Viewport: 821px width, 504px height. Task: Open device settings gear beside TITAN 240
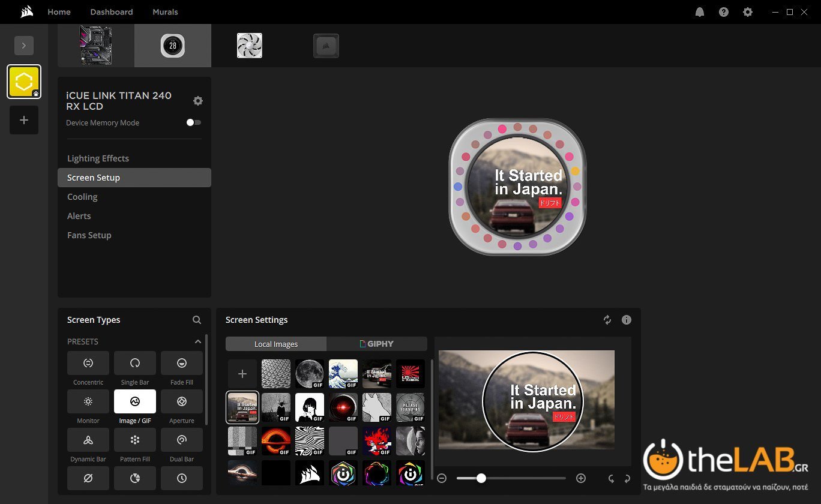tap(198, 101)
